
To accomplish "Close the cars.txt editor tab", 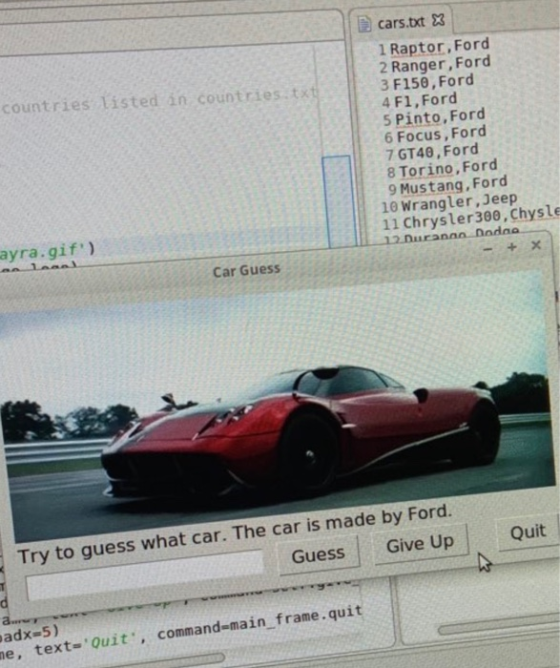I will [438, 20].
